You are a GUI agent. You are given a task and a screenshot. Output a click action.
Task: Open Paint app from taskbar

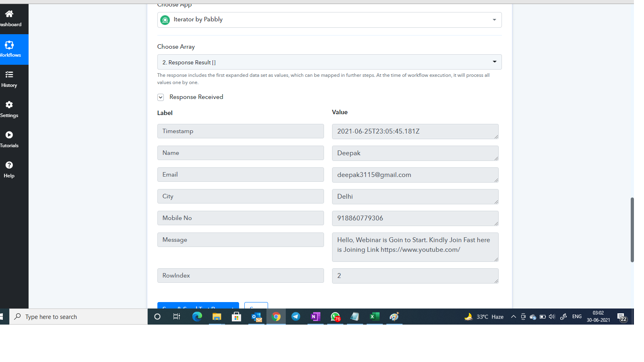(x=394, y=317)
